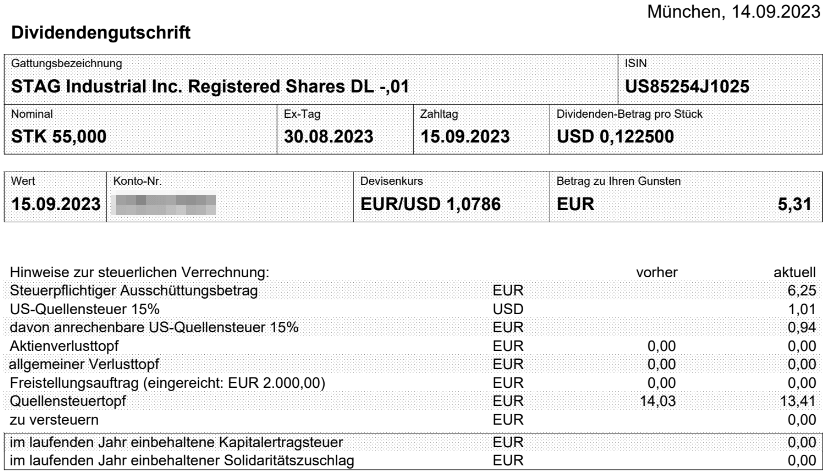
Task: Click the Quellensteuertopf previous value 14,03
Action: 658,401
